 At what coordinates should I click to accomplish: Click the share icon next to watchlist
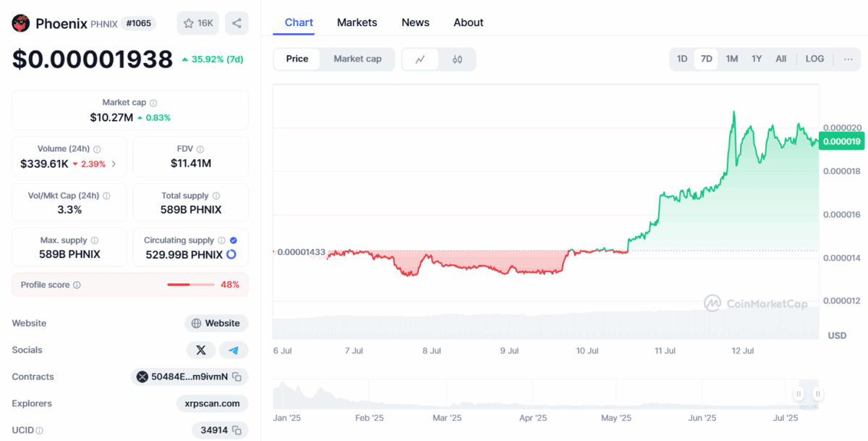coord(237,23)
